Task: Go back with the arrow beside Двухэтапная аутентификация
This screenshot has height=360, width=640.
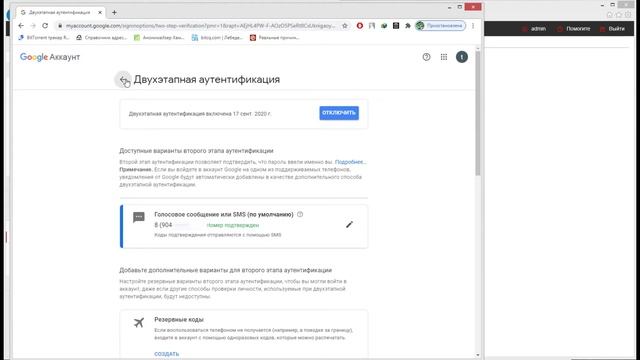Action: [123, 80]
